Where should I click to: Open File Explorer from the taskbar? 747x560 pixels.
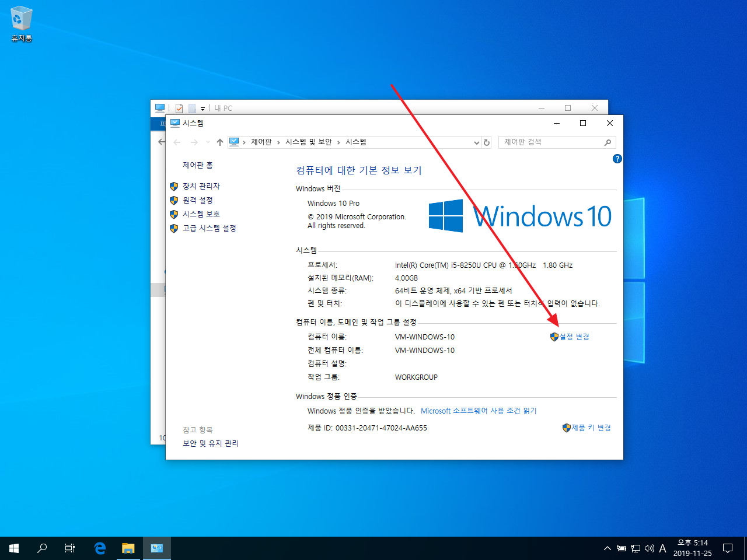click(128, 548)
